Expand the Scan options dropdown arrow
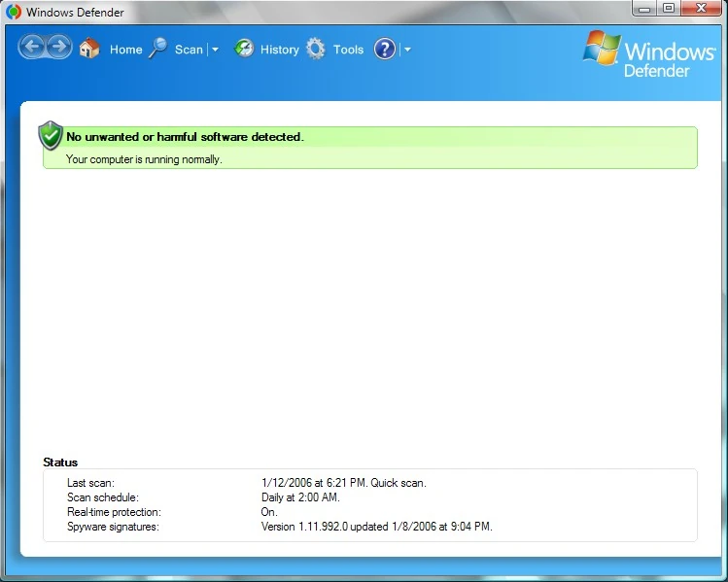Screen dimensions: 728x582 (215, 50)
